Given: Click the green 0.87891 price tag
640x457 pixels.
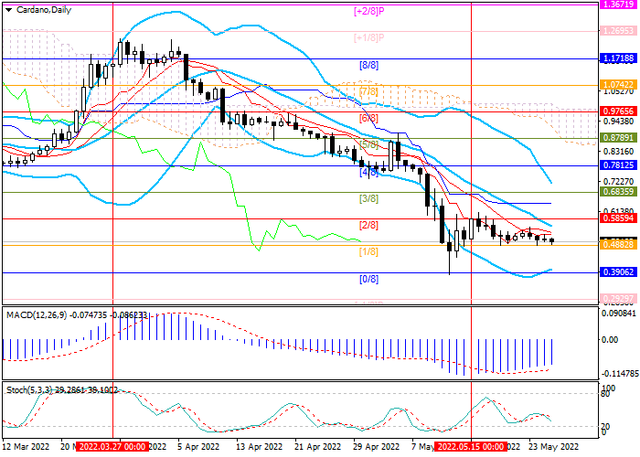Looking at the screenshot, I should coord(619,138).
